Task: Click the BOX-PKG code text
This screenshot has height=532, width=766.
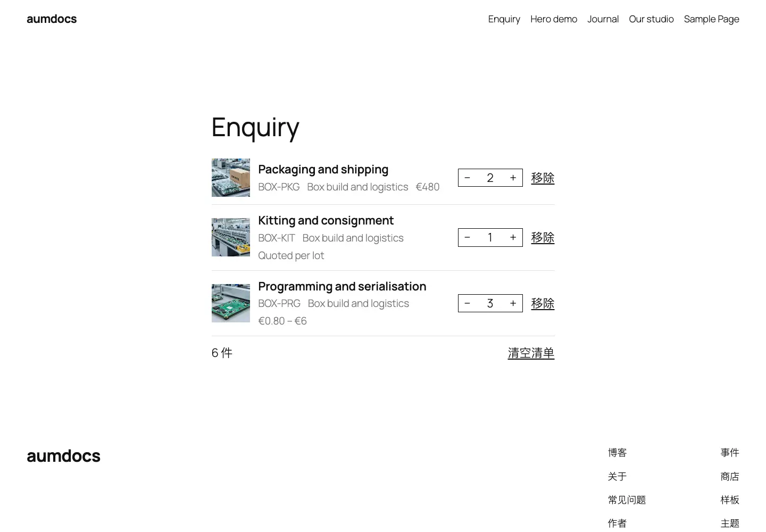Action: coord(279,187)
